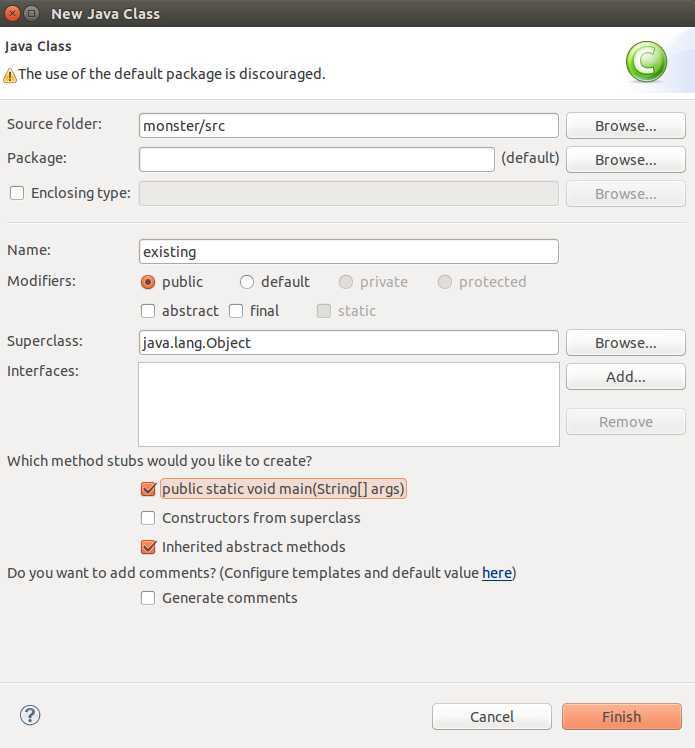
Task: Enable Constructors from superclass option
Action: pyautogui.click(x=148, y=518)
